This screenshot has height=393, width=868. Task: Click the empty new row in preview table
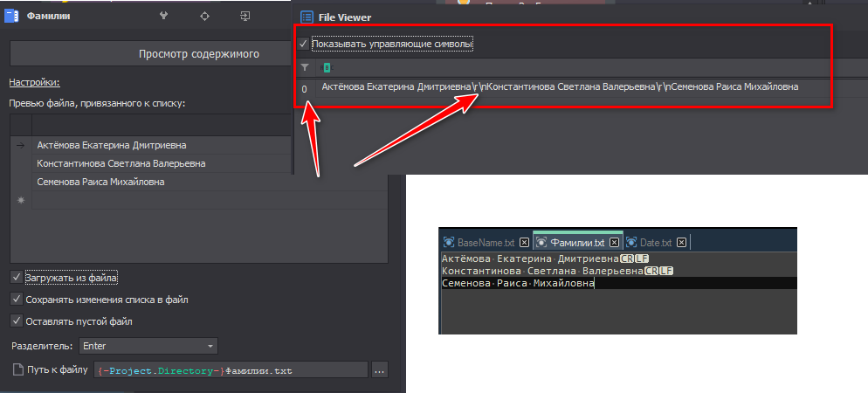(x=210, y=200)
